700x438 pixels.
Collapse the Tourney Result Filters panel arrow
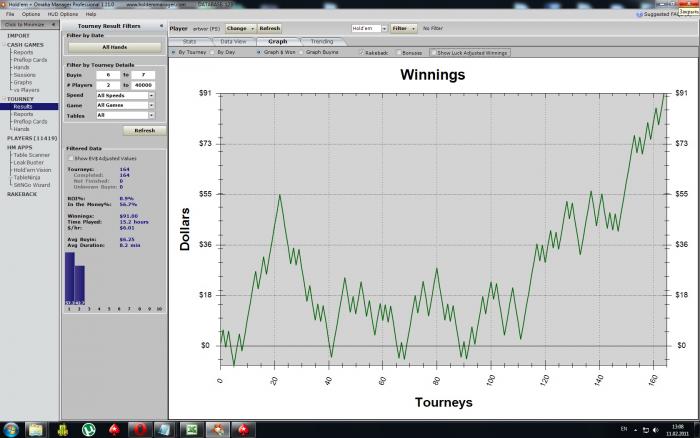[161, 26]
